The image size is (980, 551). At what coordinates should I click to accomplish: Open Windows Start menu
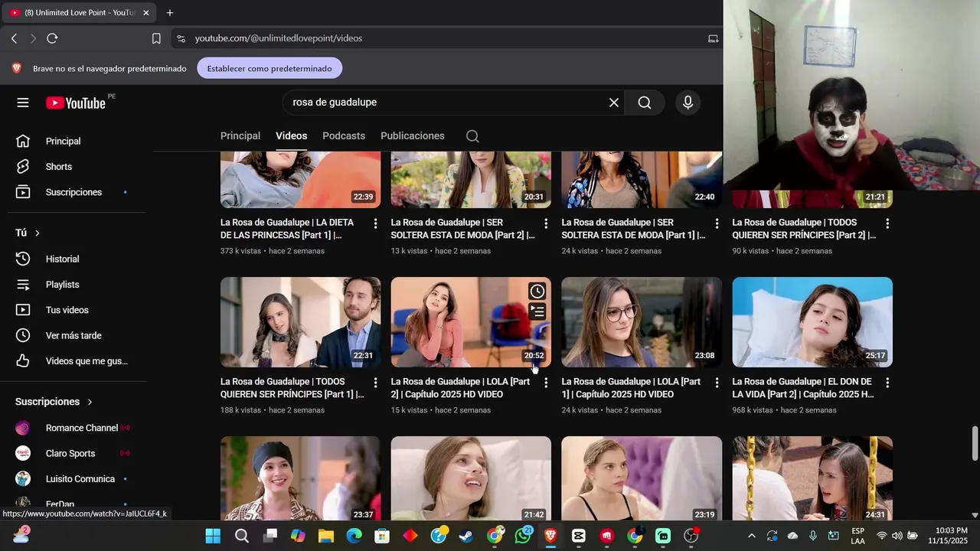(213, 536)
